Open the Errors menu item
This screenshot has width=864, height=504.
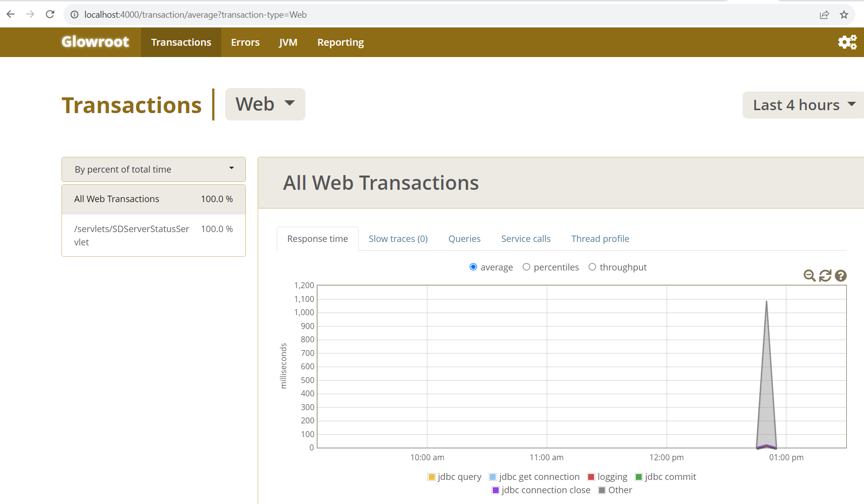(245, 42)
